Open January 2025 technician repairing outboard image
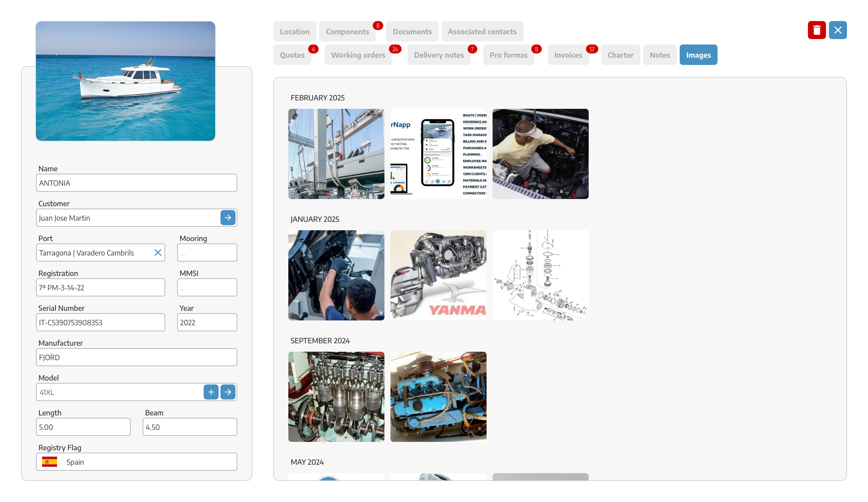 (x=336, y=275)
